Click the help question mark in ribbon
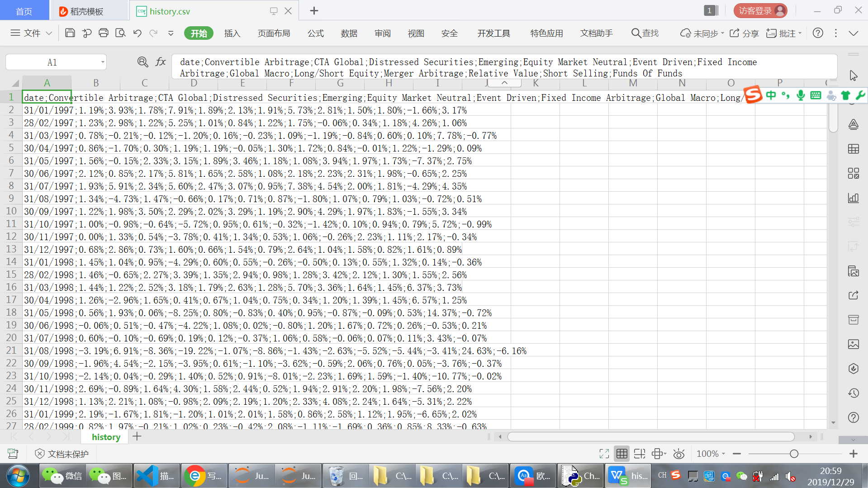 (x=818, y=33)
